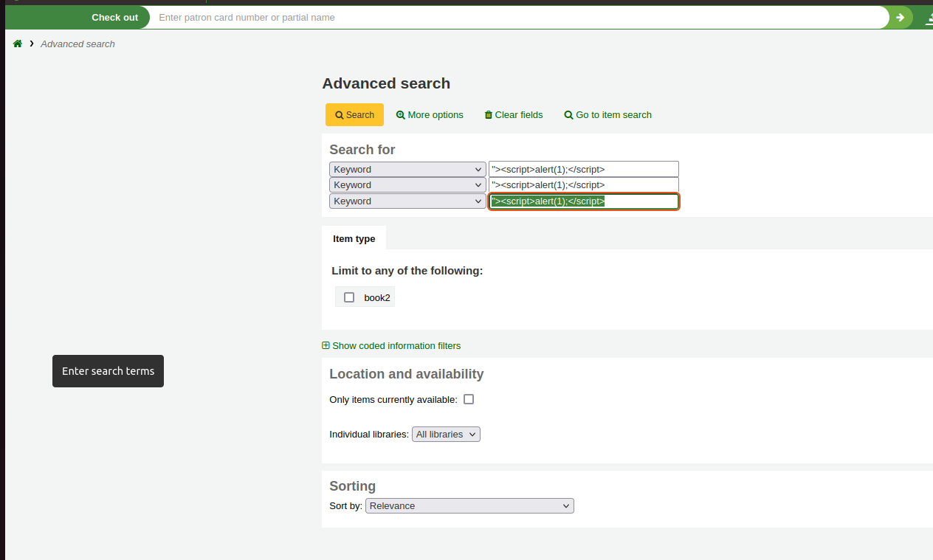Select the Item type tab
This screenshot has height=560, width=933.
pyautogui.click(x=354, y=238)
